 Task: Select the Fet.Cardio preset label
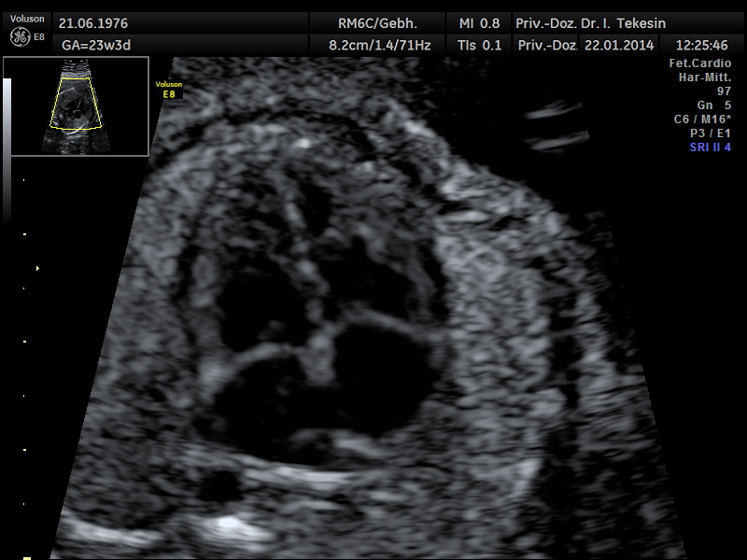700,63
